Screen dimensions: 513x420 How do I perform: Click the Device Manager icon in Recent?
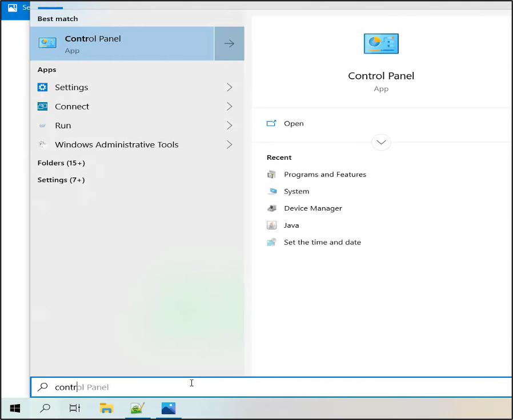(x=272, y=208)
